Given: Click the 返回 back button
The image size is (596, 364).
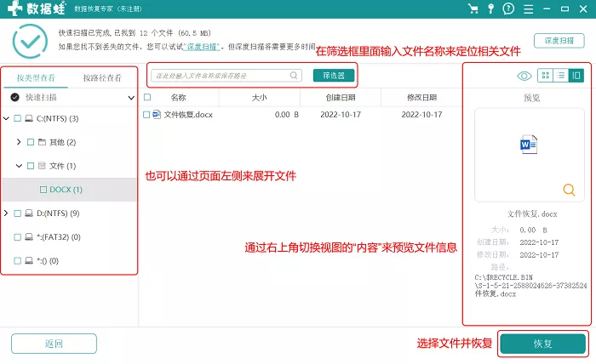Looking at the screenshot, I should click(x=54, y=344).
